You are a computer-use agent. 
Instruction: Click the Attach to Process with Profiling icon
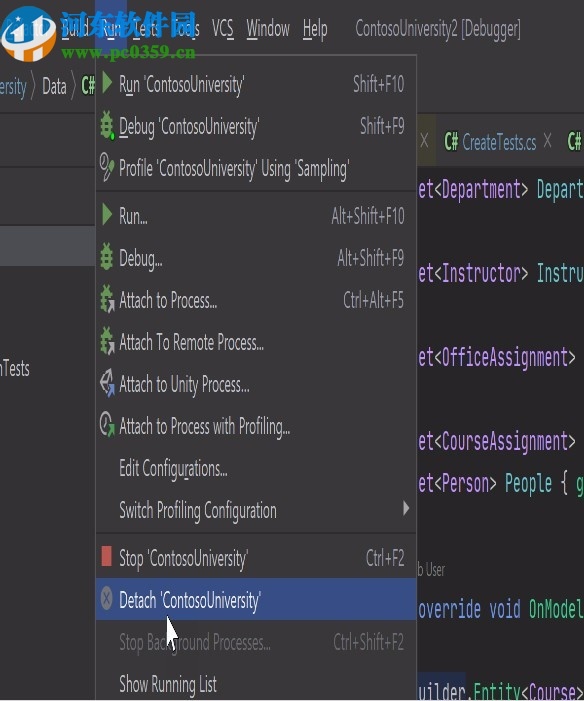pos(107,424)
